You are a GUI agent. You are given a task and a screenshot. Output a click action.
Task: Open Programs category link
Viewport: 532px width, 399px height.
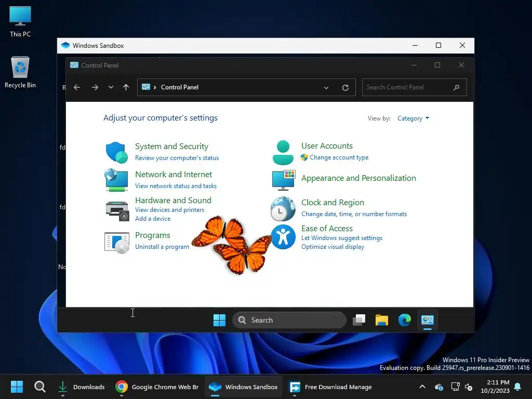(153, 235)
